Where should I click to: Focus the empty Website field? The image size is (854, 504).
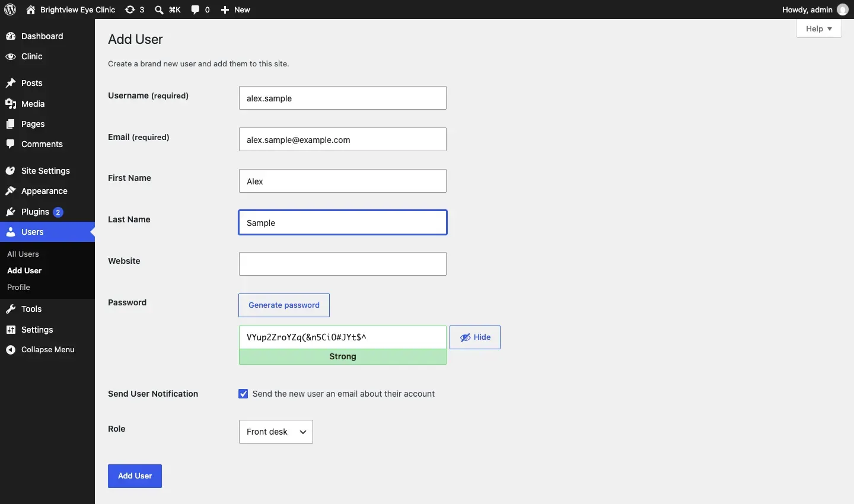point(343,264)
